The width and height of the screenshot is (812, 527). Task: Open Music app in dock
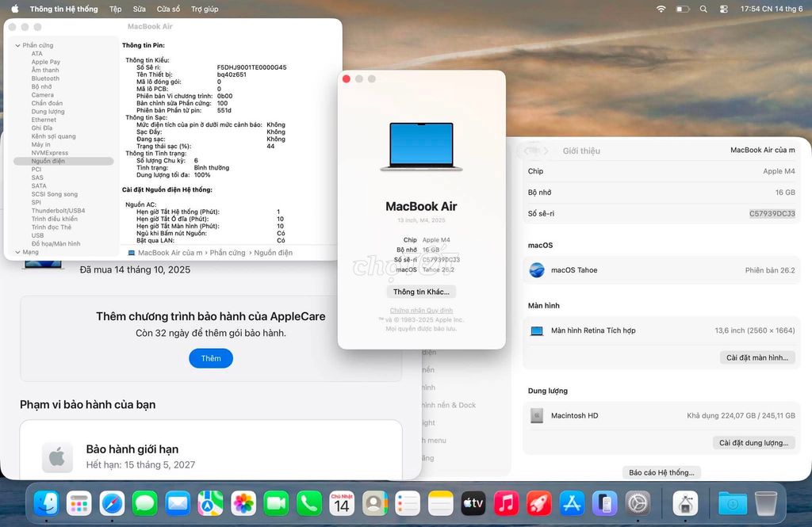pos(507,503)
